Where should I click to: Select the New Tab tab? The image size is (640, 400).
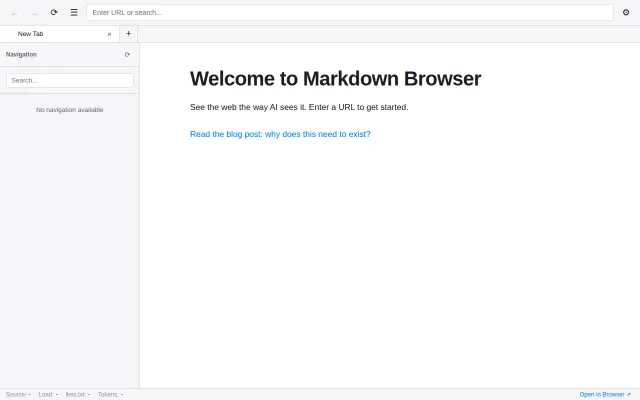click(x=60, y=34)
